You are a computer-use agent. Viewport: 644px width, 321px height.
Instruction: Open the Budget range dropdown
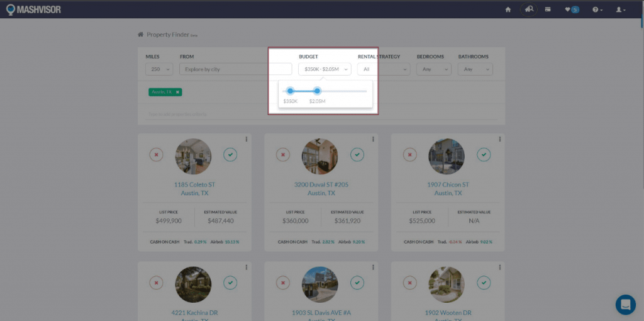[325, 69]
